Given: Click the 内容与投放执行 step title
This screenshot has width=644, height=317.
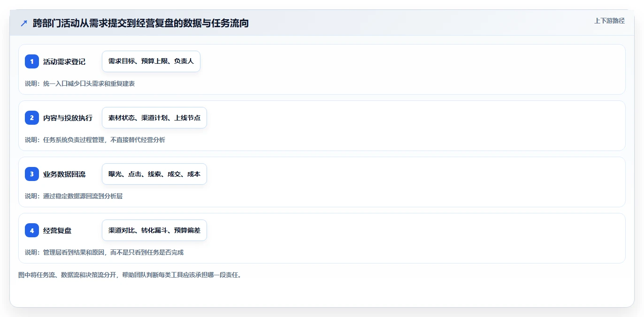Looking at the screenshot, I should [68, 118].
